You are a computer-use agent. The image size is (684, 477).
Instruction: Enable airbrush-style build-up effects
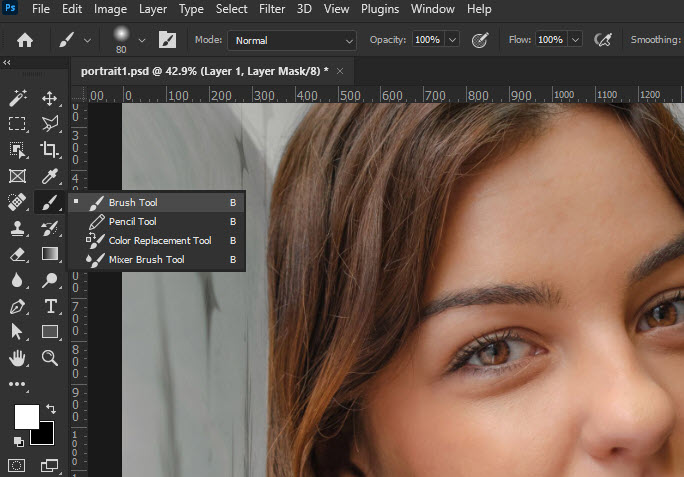603,40
